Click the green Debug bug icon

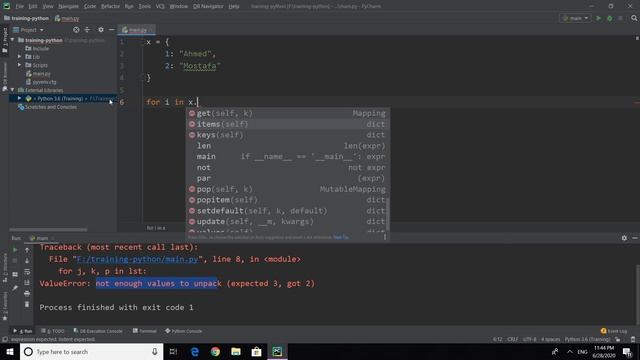pyautogui.click(x=609, y=18)
